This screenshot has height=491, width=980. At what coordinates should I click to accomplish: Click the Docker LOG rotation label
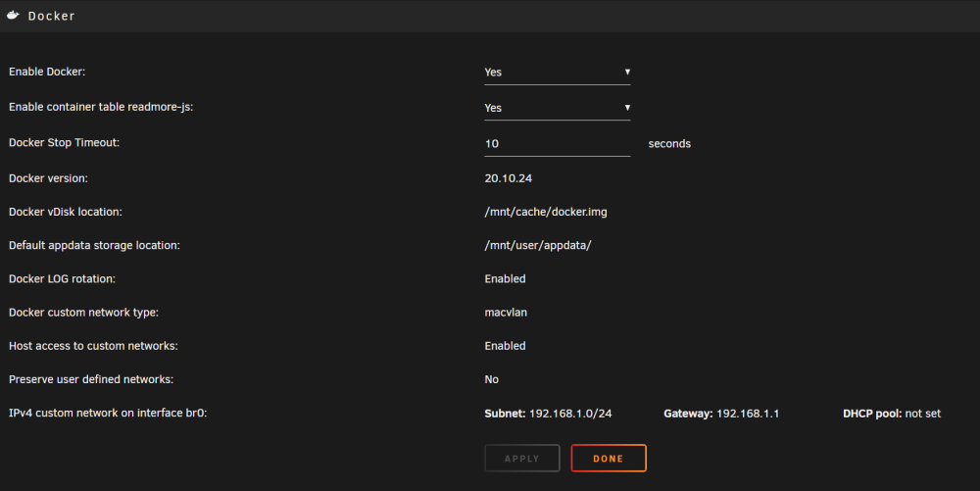pos(62,279)
